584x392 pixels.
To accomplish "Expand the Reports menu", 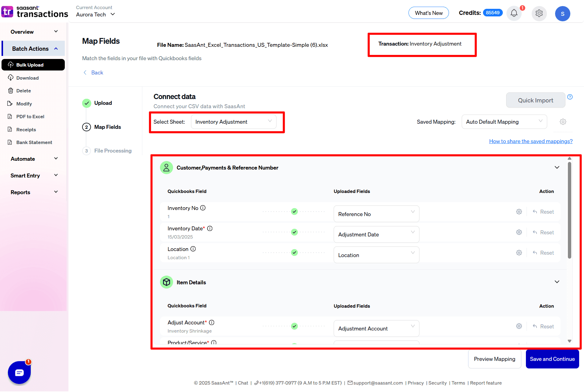I will [33, 192].
